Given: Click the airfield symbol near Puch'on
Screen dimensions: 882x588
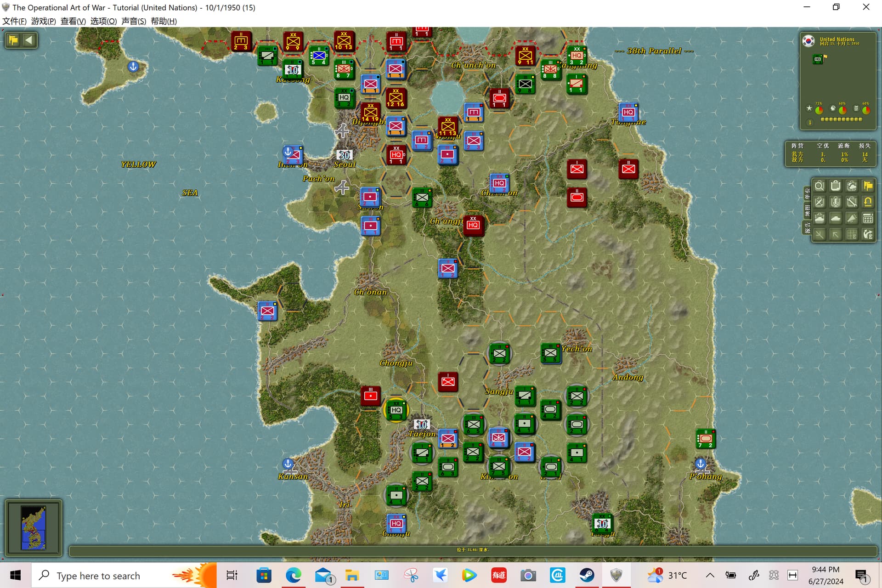Looking at the screenshot, I should tap(342, 187).
